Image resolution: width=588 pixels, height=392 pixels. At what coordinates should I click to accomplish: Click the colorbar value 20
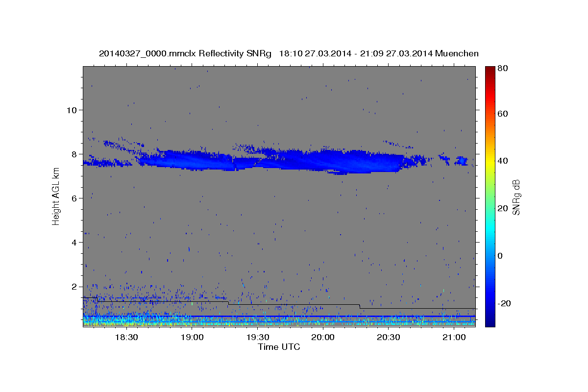coord(504,208)
